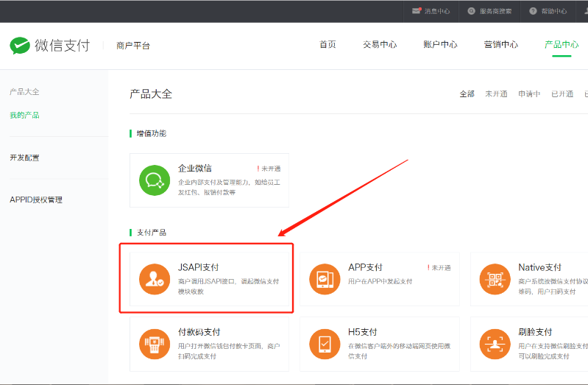Click the JSAPI支付 orange user icon
The image size is (588, 385).
click(x=155, y=279)
